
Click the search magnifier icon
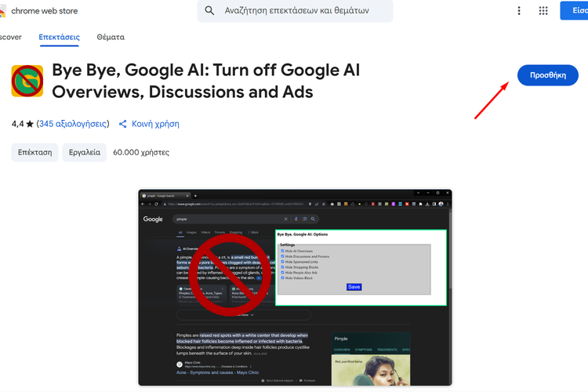(209, 10)
